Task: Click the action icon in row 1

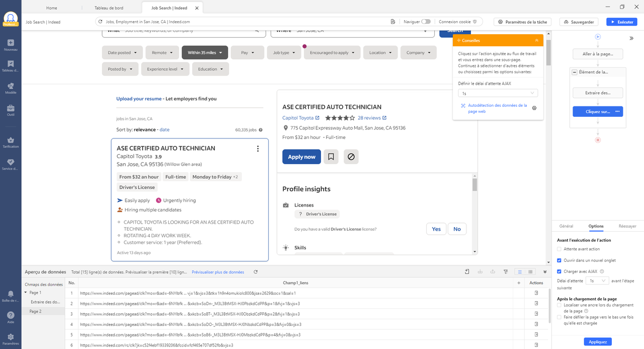Action: (536, 293)
